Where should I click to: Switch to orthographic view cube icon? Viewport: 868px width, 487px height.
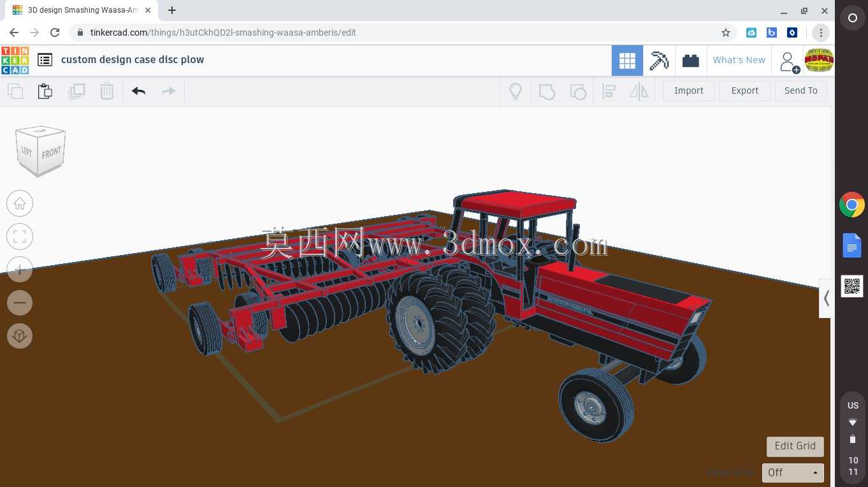20,336
